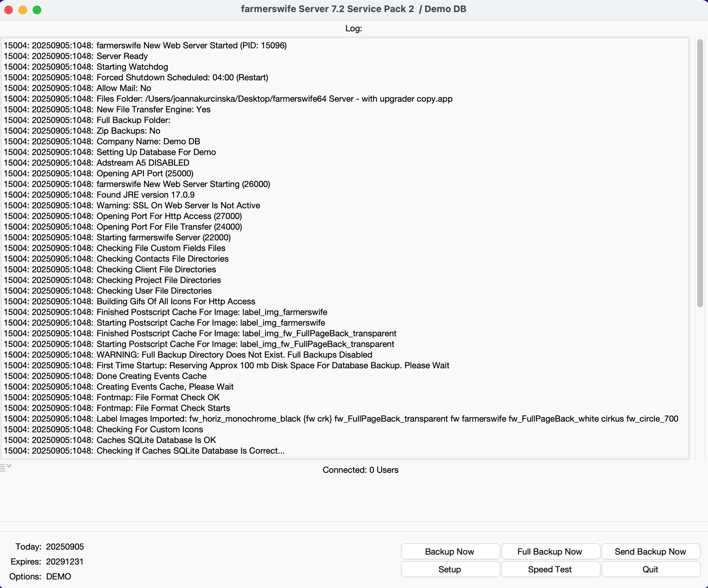Viewport: 708px width, 588px height.
Task: Run the Speed Test
Action: (550, 569)
